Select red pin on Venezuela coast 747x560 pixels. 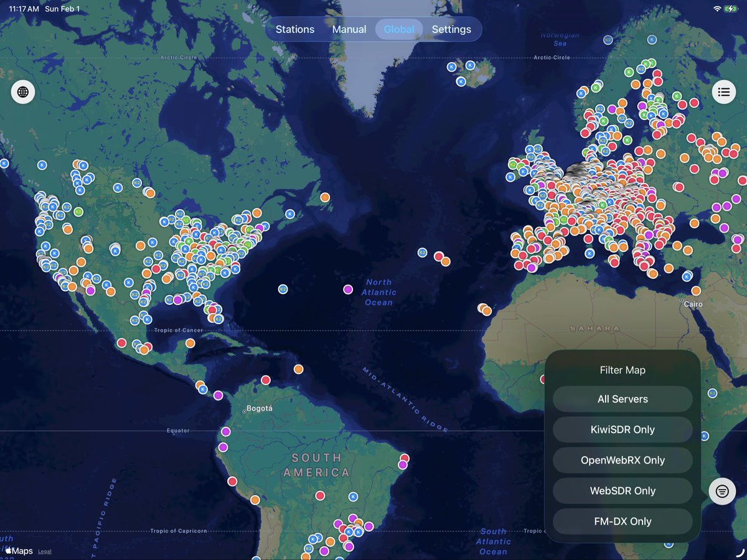[x=266, y=380]
